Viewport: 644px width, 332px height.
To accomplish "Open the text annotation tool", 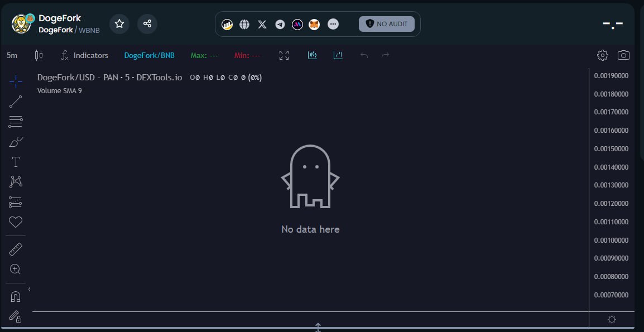I will click(15, 162).
